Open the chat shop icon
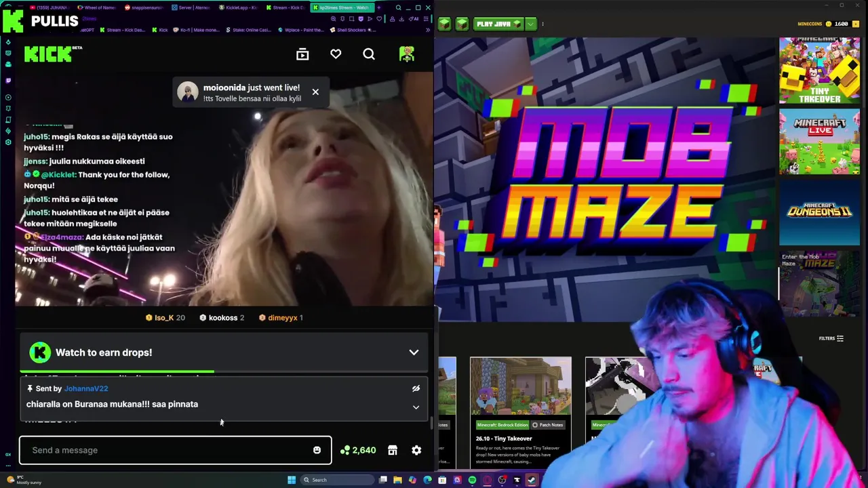 (392, 450)
